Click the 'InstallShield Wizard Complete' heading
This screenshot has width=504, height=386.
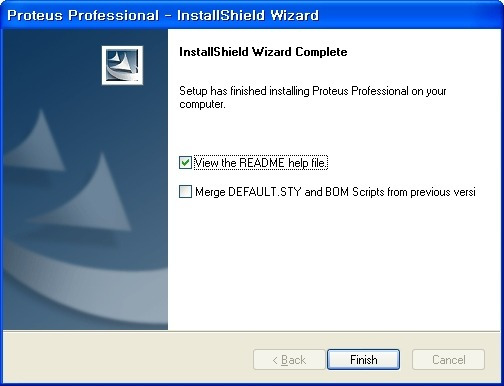click(x=263, y=52)
